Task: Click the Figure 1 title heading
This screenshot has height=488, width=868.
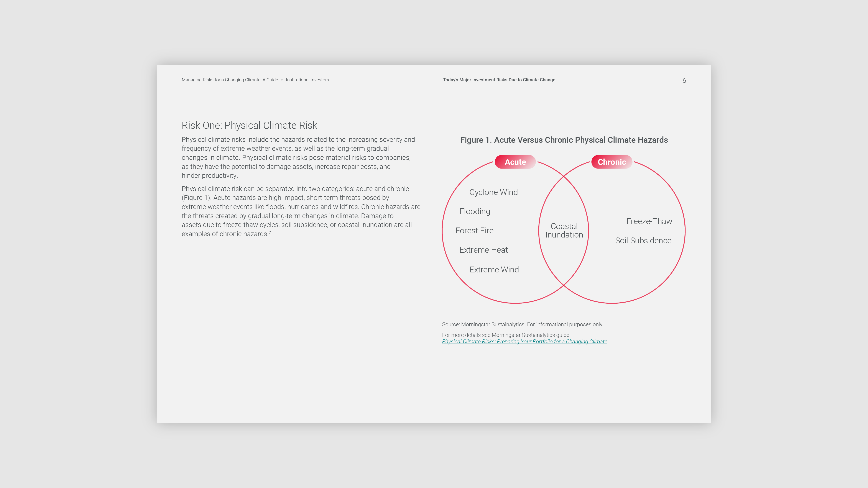Action: [564, 140]
